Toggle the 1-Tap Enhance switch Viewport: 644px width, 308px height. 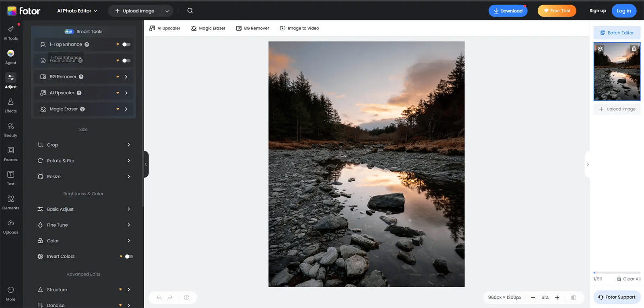[126, 44]
